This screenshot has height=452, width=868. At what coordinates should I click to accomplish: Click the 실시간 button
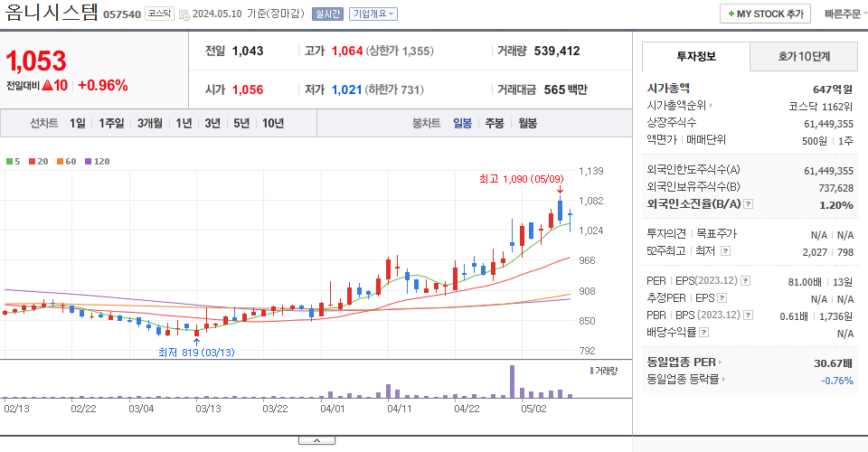coord(327,14)
